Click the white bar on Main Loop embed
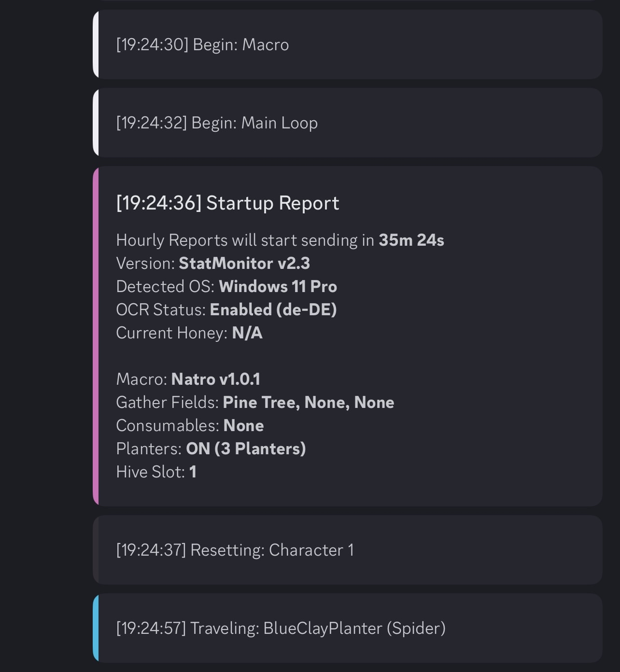This screenshot has height=672, width=620. 96,123
